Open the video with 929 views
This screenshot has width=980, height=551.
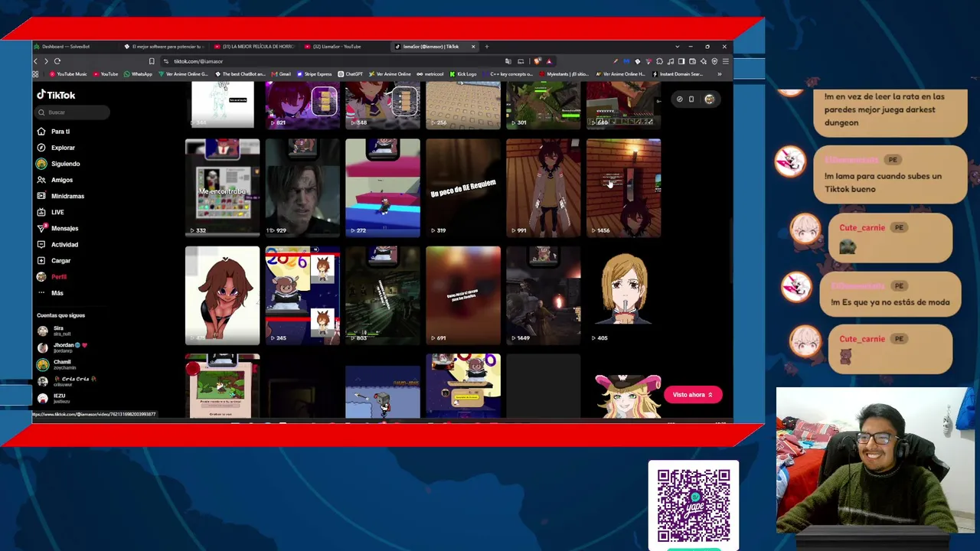(302, 187)
